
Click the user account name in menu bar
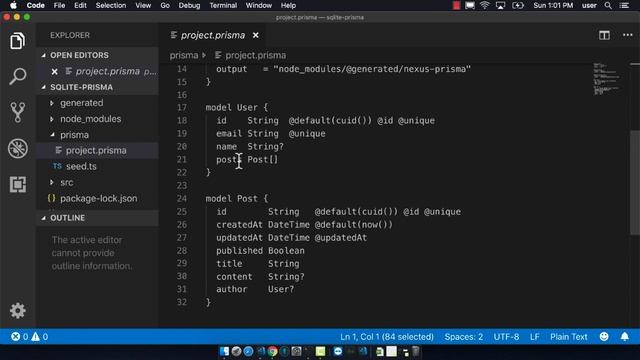pos(589,5)
